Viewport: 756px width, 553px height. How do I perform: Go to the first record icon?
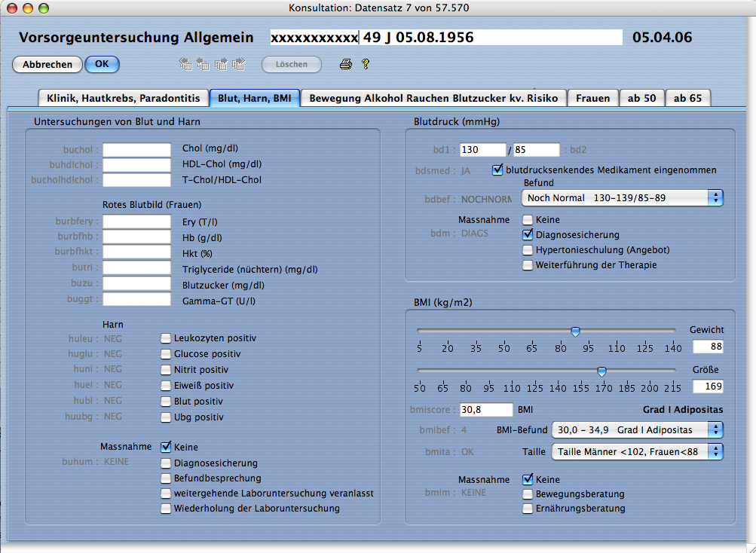pos(185,64)
